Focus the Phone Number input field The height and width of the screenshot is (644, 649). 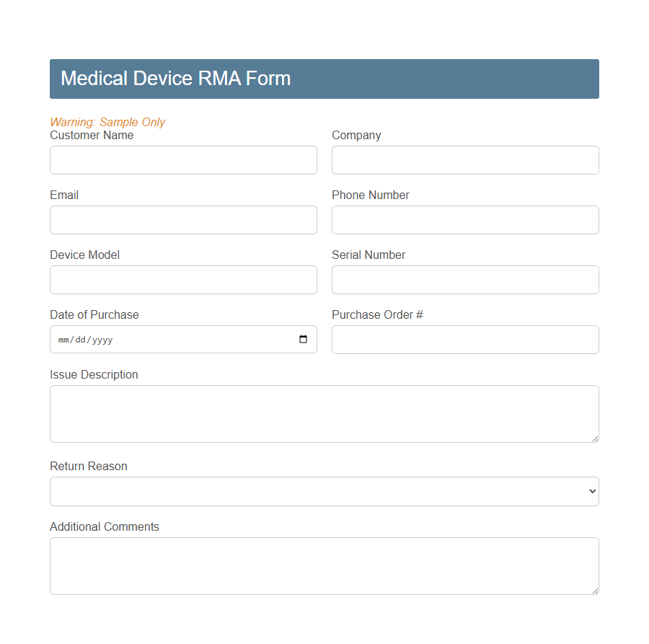[465, 219]
